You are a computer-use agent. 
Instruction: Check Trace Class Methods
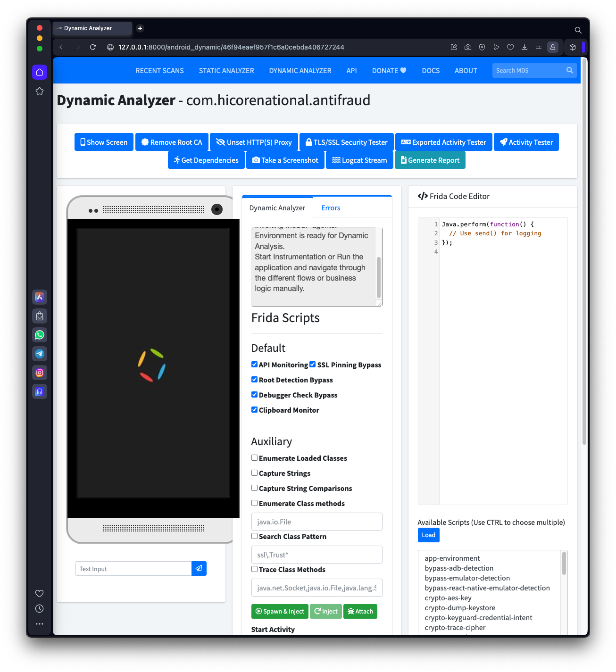[x=255, y=569]
